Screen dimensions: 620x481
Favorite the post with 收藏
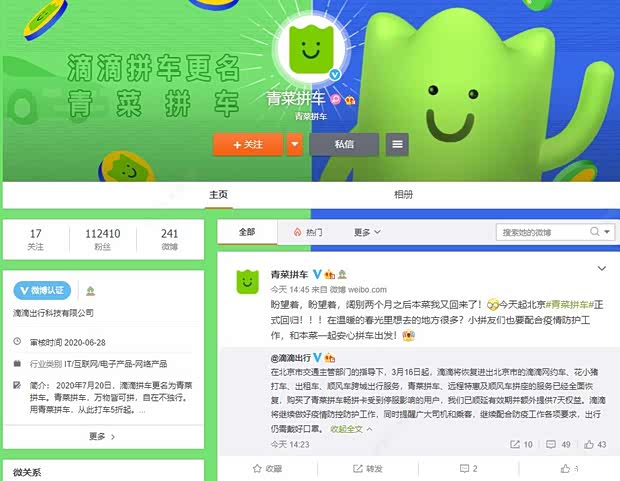(267, 469)
